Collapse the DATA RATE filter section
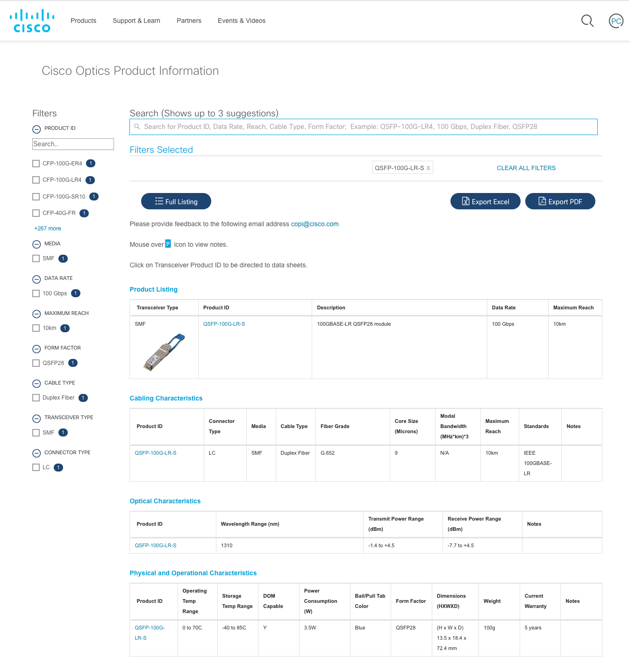 [36, 279]
